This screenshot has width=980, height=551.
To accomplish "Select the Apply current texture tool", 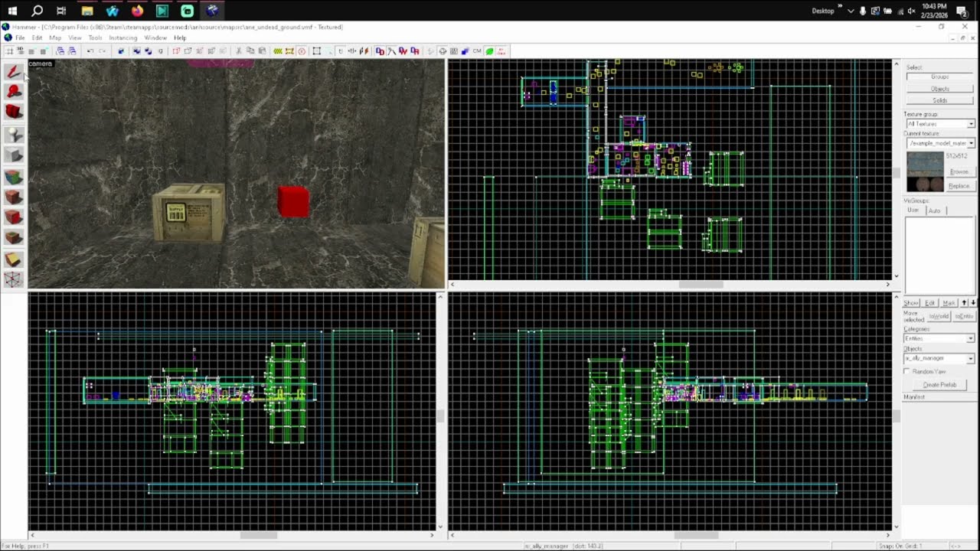I will tap(13, 197).
